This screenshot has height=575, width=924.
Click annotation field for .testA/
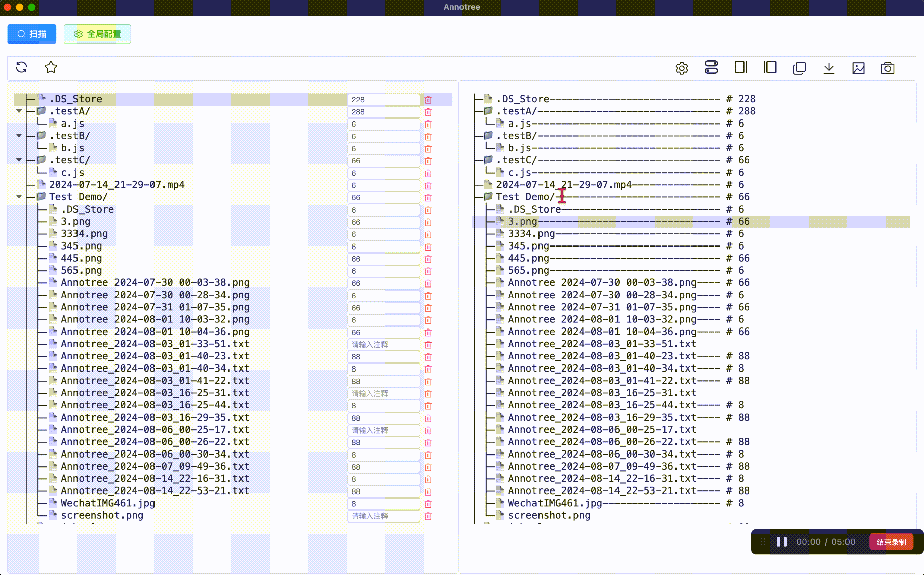click(x=383, y=112)
